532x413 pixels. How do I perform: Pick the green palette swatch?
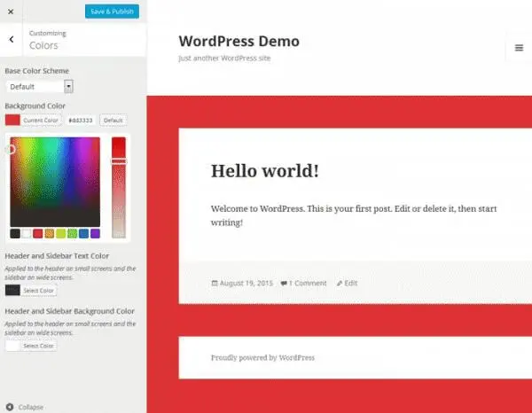coord(73,233)
